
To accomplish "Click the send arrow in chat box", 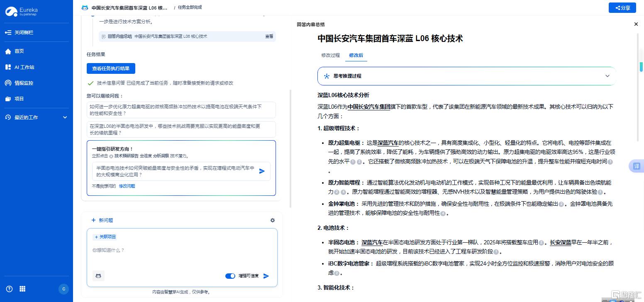I will 266,276.
